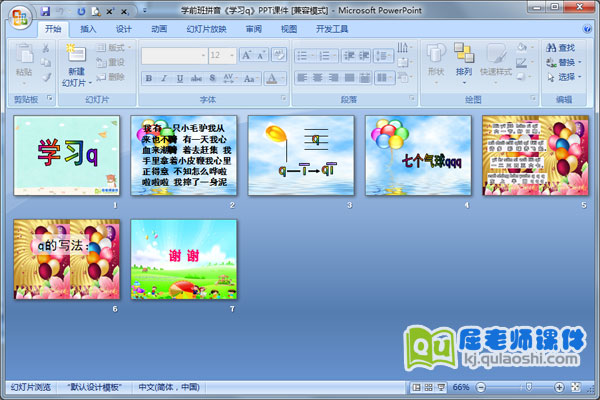Viewport: 600px width, 400px height.
Task: Switch to the 设计 tab
Action: tap(124, 29)
